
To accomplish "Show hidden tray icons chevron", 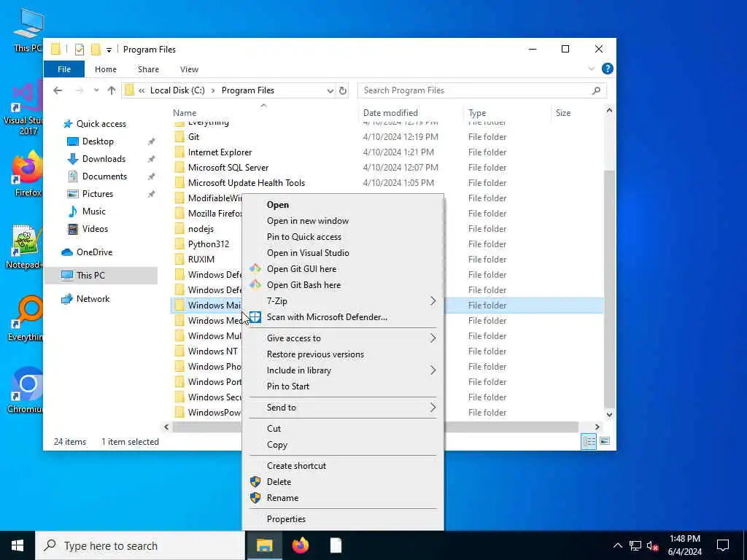I will tap(617, 545).
